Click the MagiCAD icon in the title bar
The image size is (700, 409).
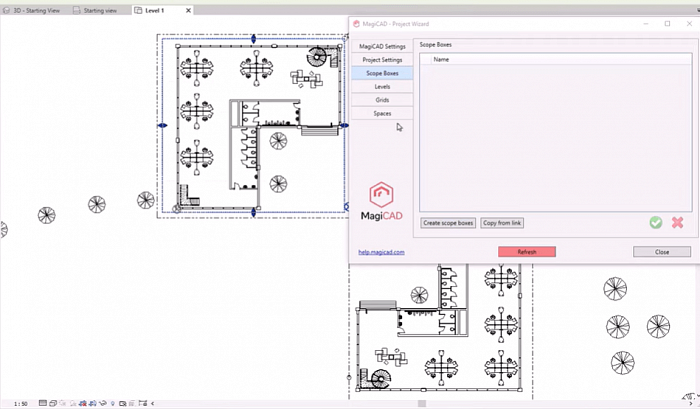point(357,23)
